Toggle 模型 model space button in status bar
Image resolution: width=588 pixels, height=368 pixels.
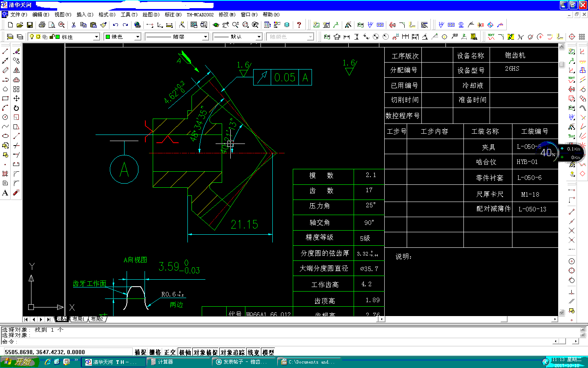(x=268, y=352)
